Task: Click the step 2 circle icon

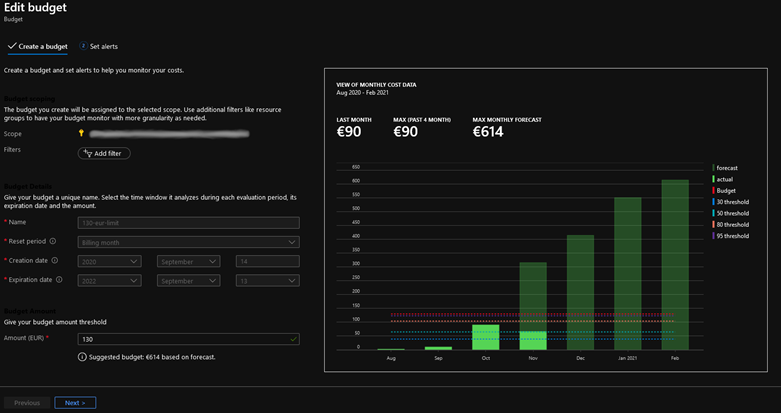Action: [83, 46]
